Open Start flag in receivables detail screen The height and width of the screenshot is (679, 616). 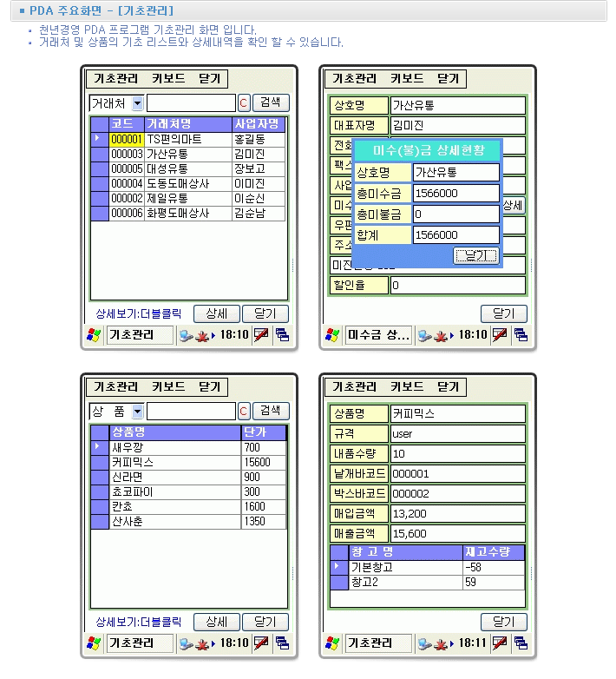[332, 335]
